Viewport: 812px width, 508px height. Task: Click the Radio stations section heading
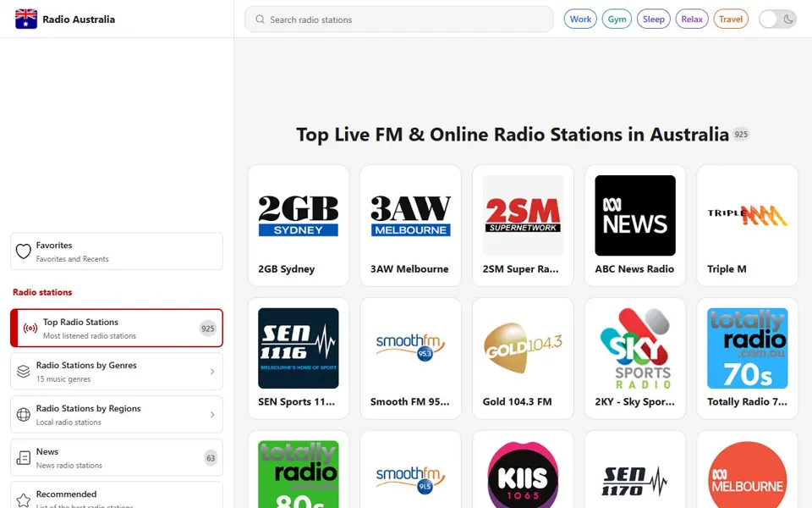[x=42, y=292]
